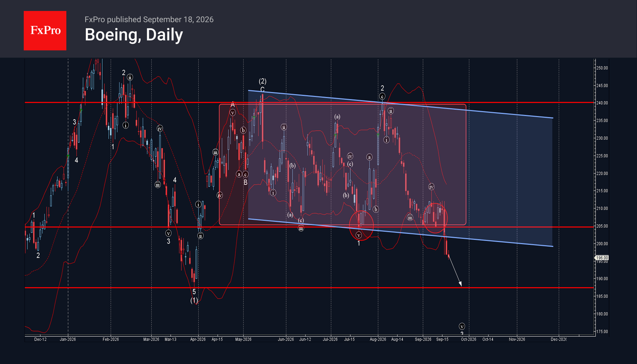637x364 pixels.
Task: Select the 245.00 price axis label
Action: 602,86
